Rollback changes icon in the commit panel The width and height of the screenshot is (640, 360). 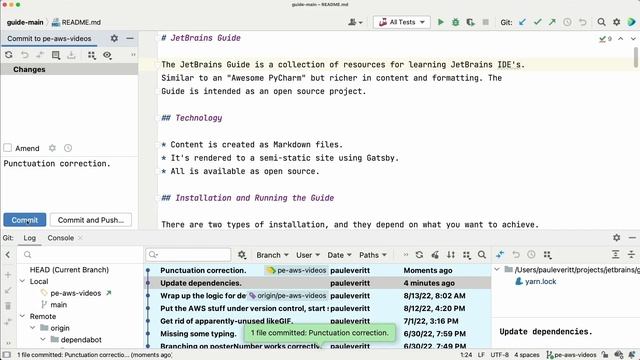pyautogui.click(x=24, y=55)
